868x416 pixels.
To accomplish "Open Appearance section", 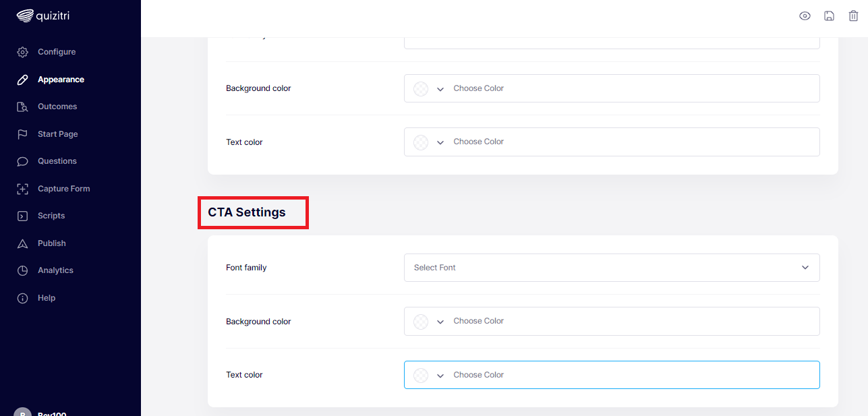I will [61, 80].
